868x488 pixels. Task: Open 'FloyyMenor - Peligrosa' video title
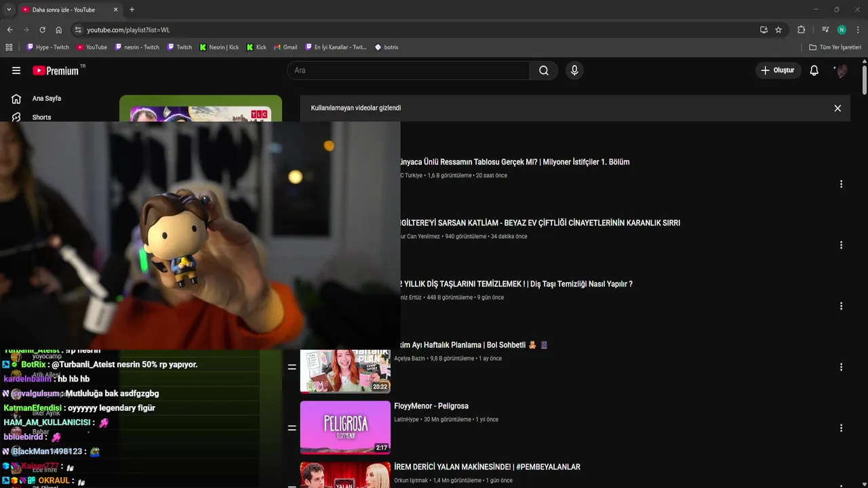coord(431,406)
